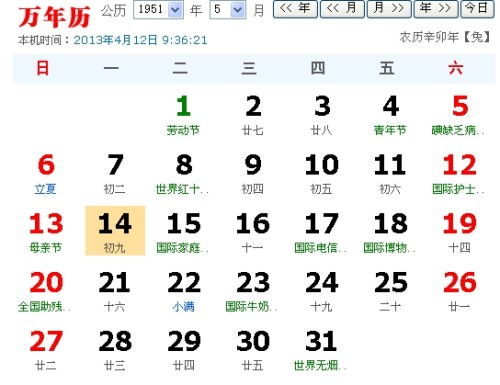Viewport: 500px width, 385px height.
Task: Select May 22 小满
Action: (183, 291)
